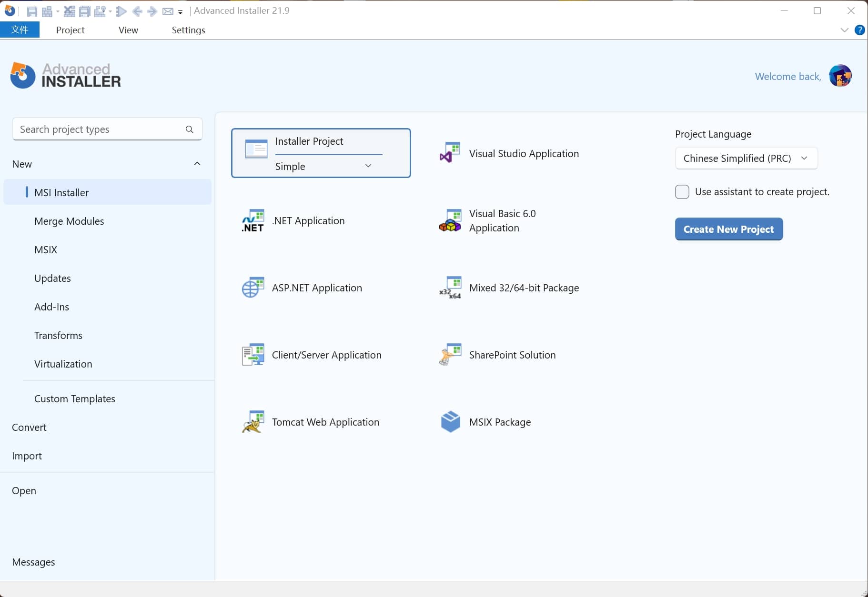Image resolution: width=868 pixels, height=597 pixels.
Task: Select the MSIX Package box icon
Action: click(450, 422)
